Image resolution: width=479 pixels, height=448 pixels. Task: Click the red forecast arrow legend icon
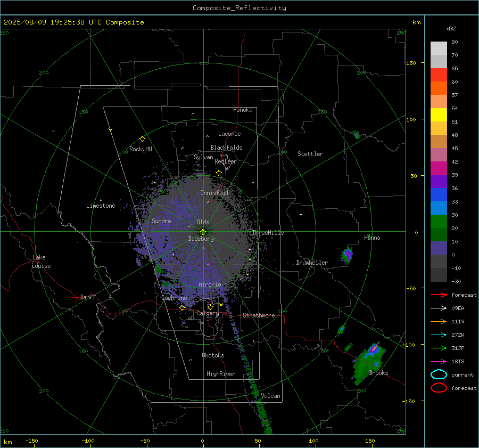coord(439,295)
